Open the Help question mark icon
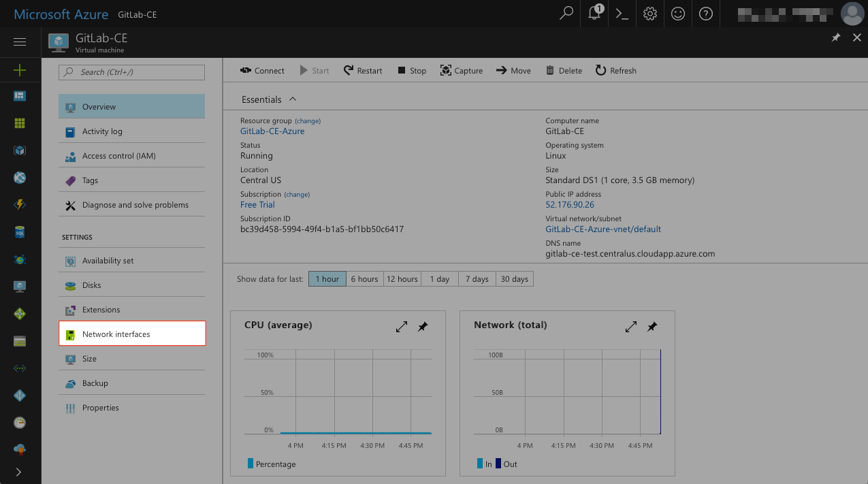The width and height of the screenshot is (868, 484). point(706,14)
